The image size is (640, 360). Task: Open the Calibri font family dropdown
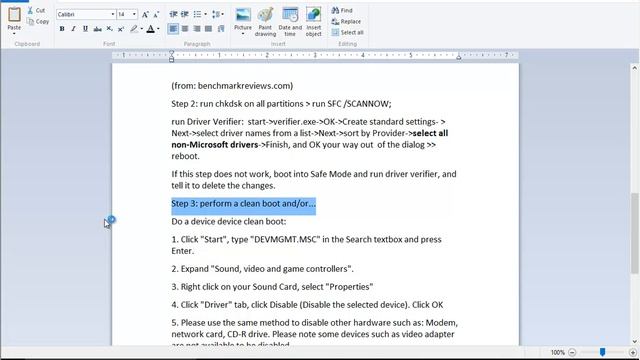(x=113, y=15)
